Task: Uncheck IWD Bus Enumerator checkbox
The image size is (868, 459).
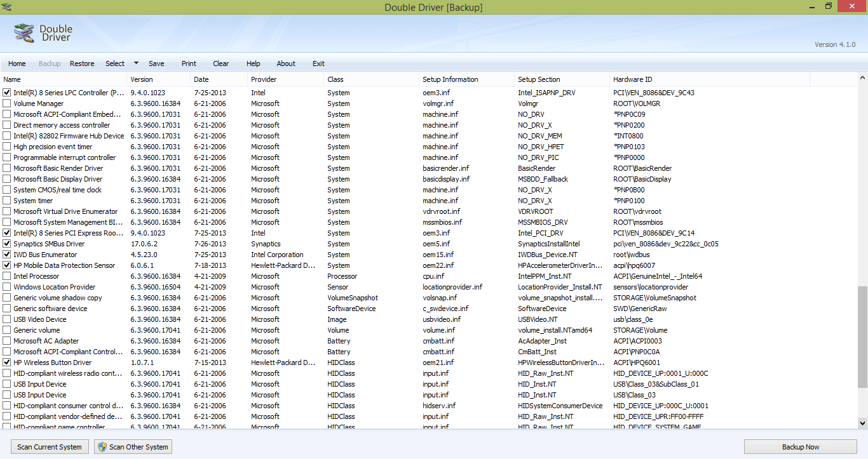Action: (x=7, y=255)
